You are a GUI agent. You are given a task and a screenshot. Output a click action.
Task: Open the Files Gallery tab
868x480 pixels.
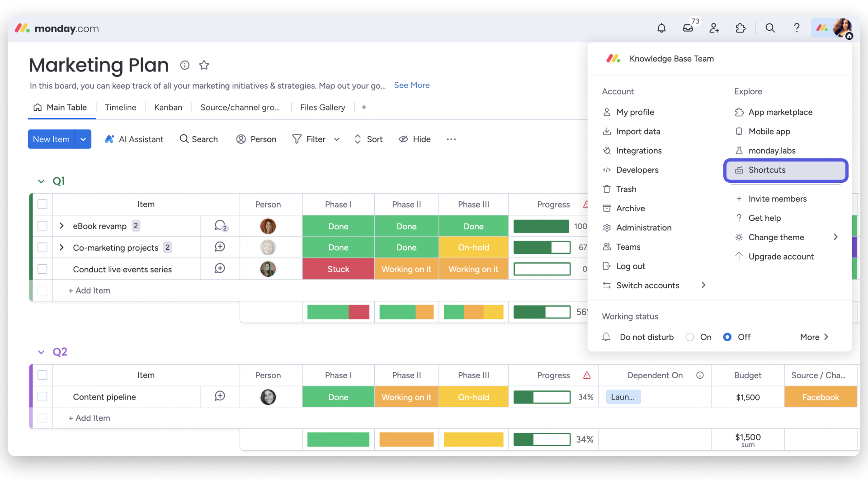coord(323,107)
